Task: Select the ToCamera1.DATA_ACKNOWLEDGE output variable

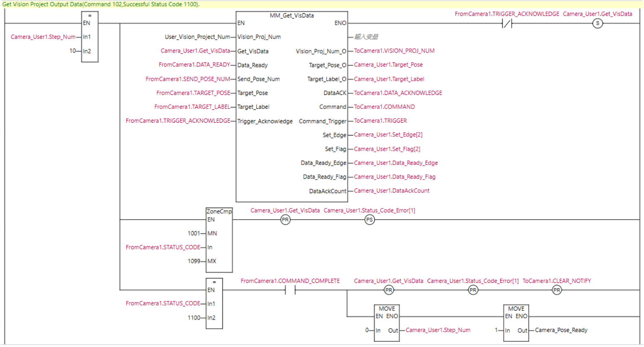Action: [398, 93]
